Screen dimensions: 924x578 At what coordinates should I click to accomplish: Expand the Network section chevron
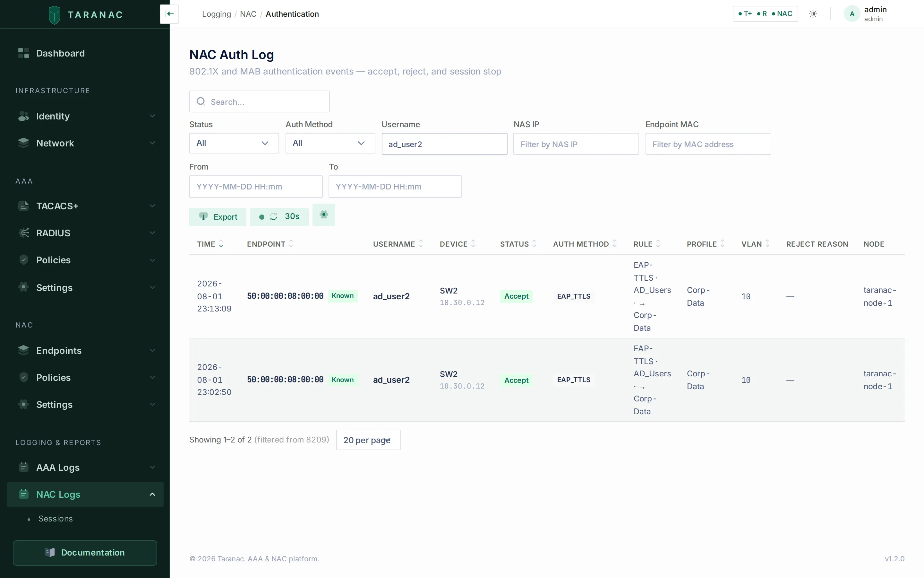152,143
